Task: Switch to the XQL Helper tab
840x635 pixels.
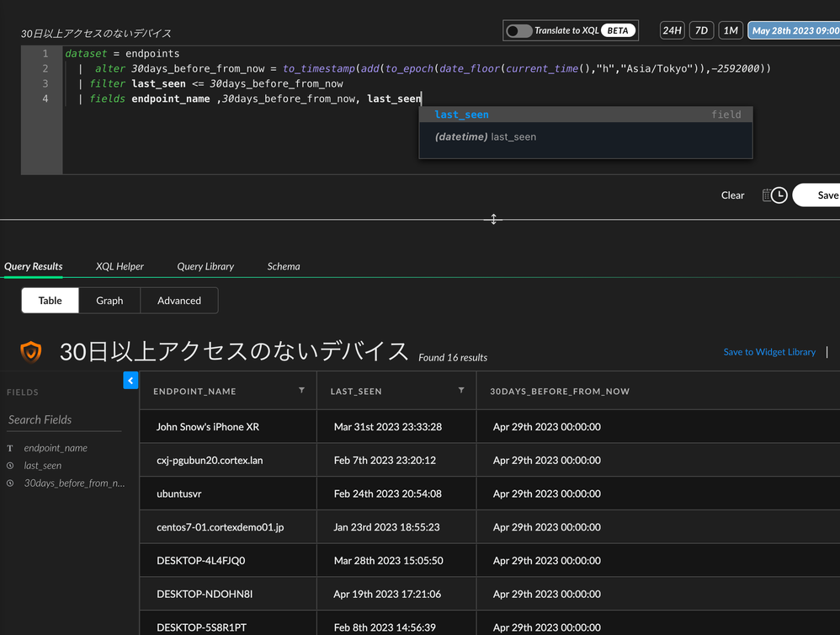Action: point(120,266)
